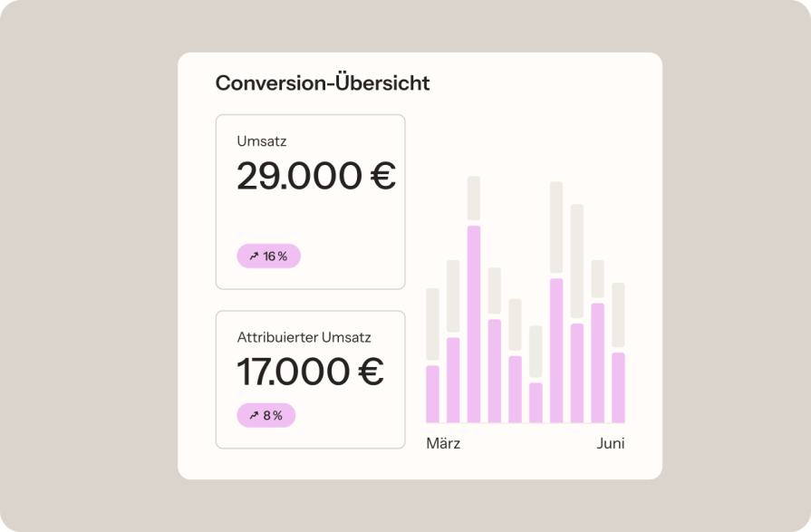
Task: Click the Conversion-Übersicht heading
Action: [322, 83]
